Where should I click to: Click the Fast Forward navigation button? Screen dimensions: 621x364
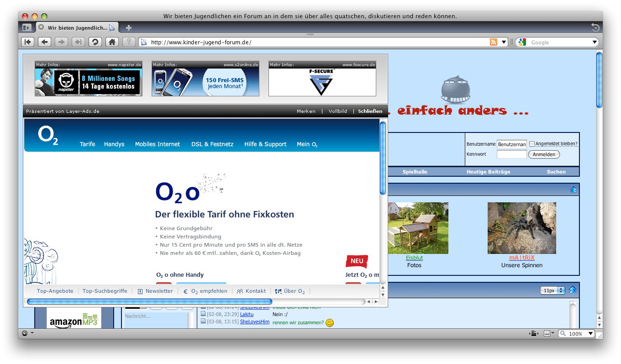78,42
